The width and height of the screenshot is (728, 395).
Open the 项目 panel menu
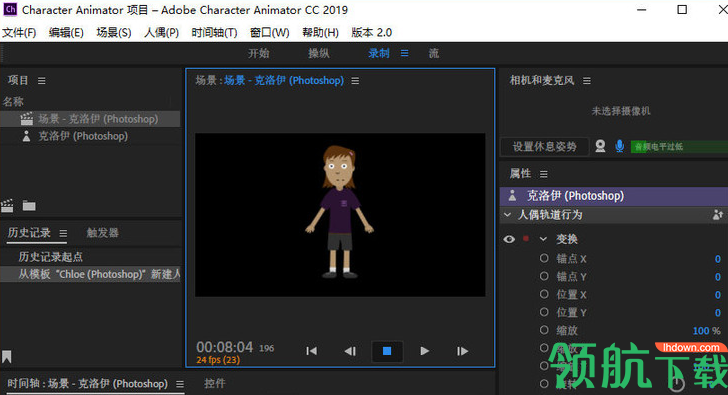pos(42,81)
